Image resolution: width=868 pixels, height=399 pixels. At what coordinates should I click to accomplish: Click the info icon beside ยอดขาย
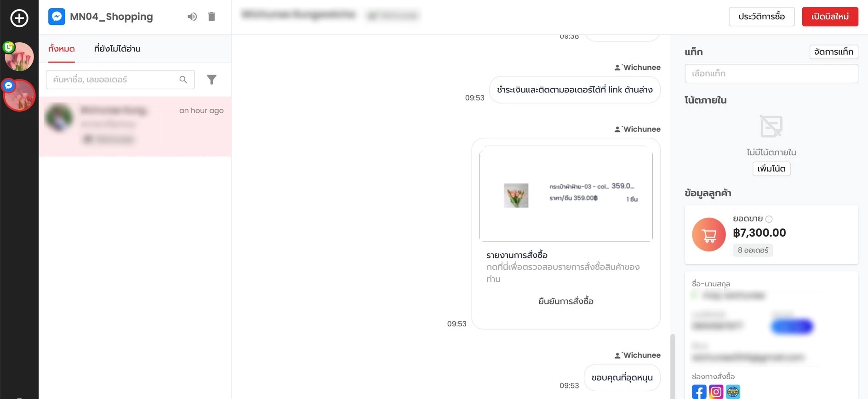pos(769,219)
